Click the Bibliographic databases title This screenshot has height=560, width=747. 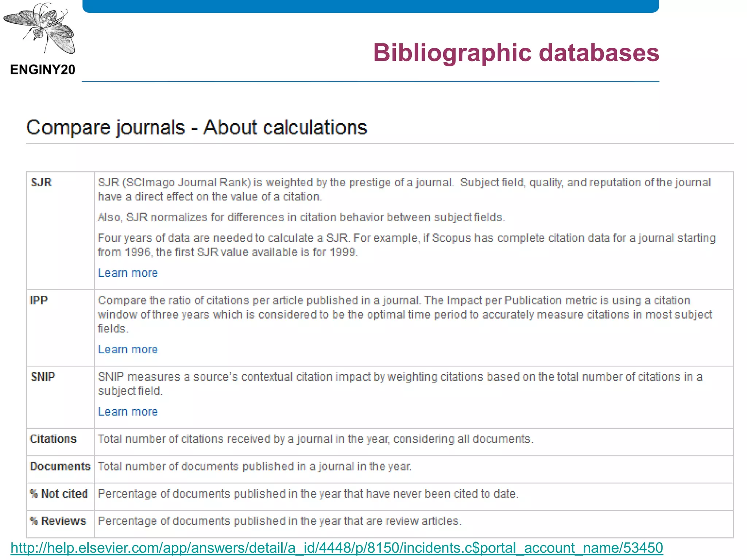tap(516, 53)
